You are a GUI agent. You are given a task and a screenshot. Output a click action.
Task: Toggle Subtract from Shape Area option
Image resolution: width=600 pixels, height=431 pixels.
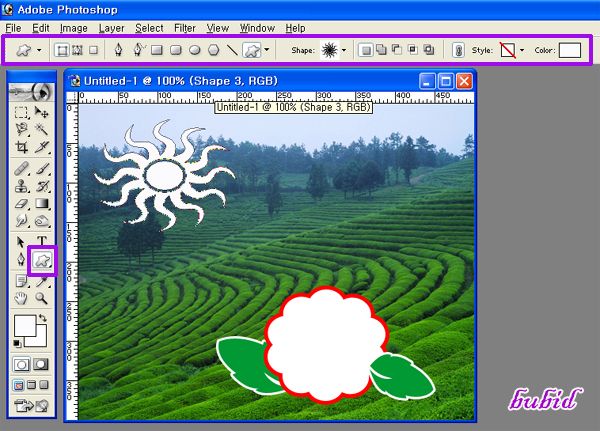[397, 50]
